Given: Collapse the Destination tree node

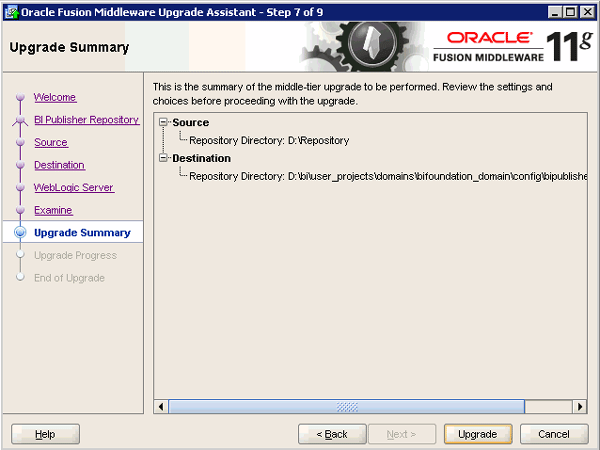Looking at the screenshot, I should [x=163, y=158].
